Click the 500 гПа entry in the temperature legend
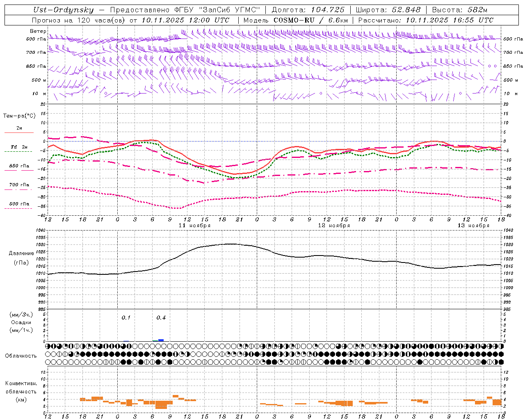This screenshot has width=525, height=420. click(19, 203)
